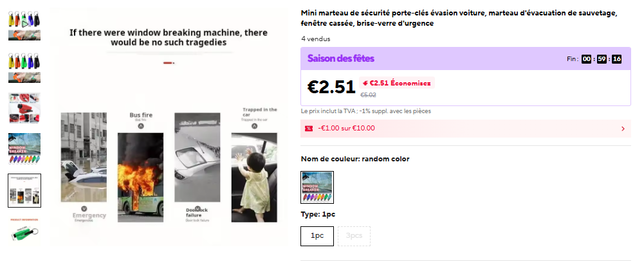View the third thumbnail with red hammer

24,108
